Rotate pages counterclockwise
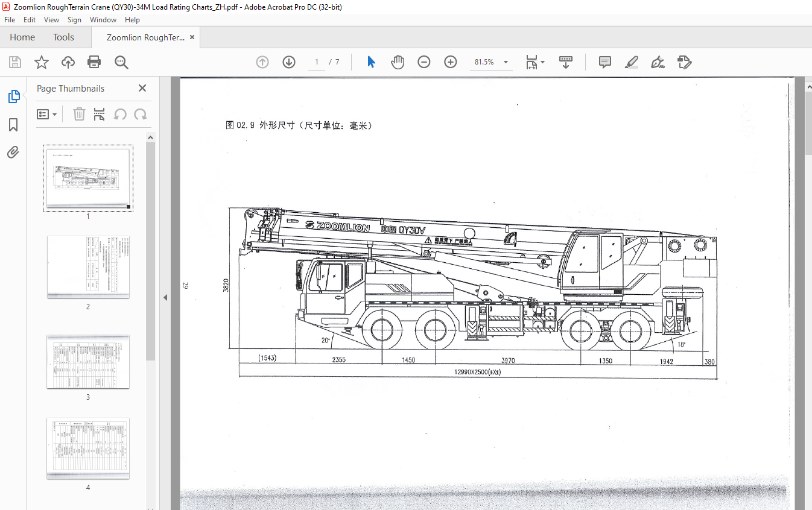 coord(120,114)
